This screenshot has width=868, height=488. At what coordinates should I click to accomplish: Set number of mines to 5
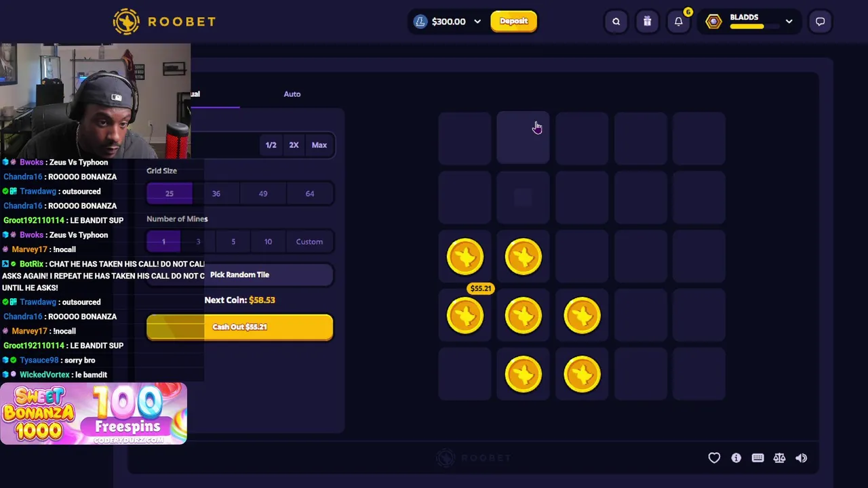pyautogui.click(x=233, y=242)
